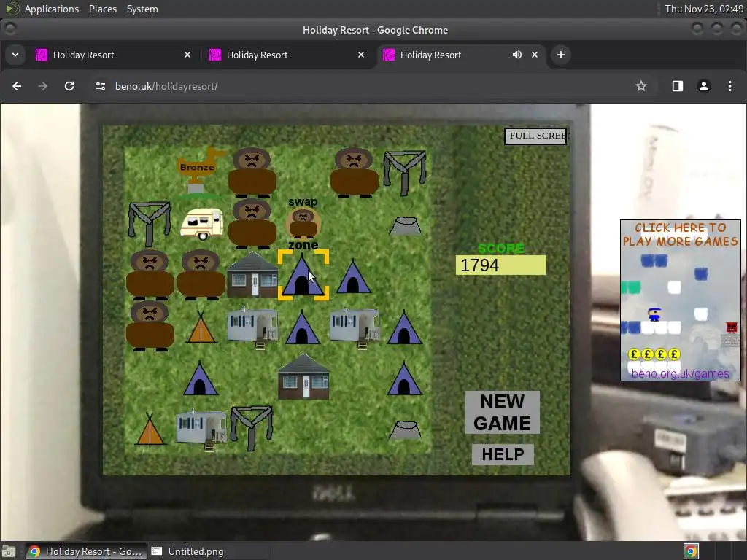Screen dimensions: 747x560
Task: Follow the beno.org.uk/games link
Action: (x=681, y=373)
